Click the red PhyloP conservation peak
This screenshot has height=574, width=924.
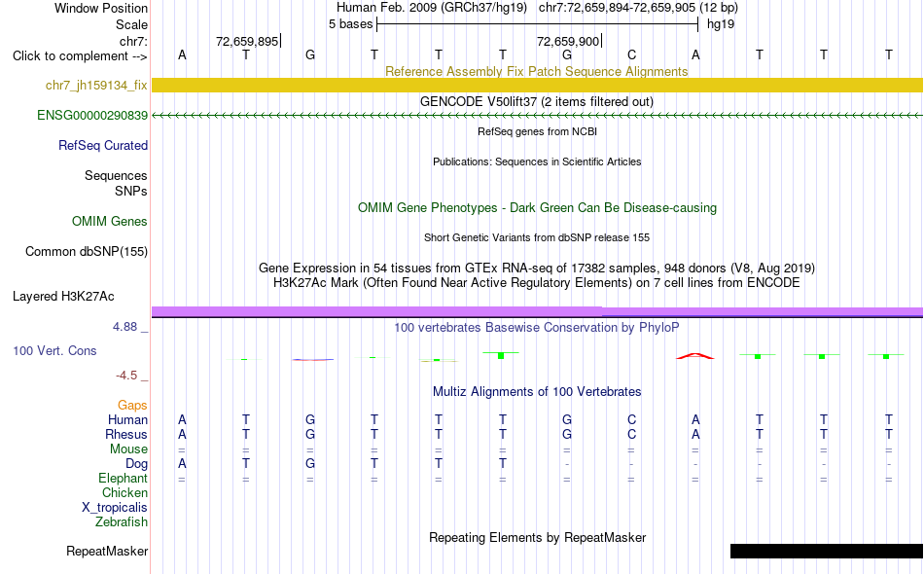click(694, 356)
